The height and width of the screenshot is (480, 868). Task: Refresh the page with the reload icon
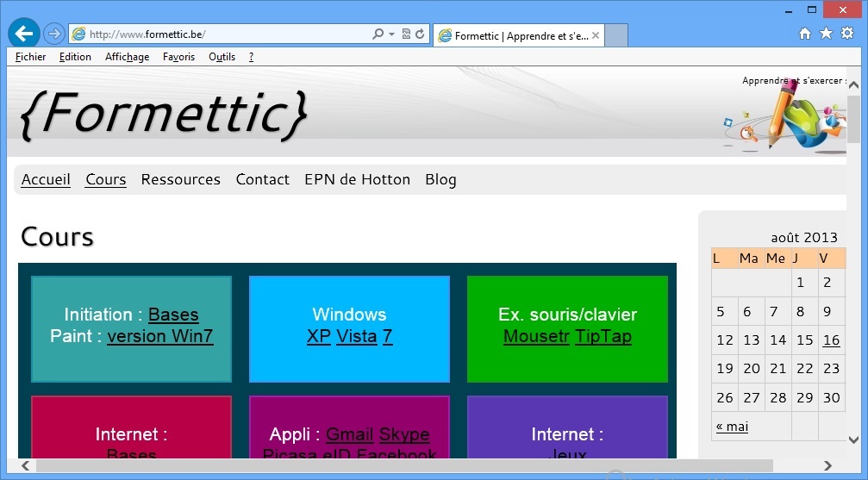pos(420,34)
